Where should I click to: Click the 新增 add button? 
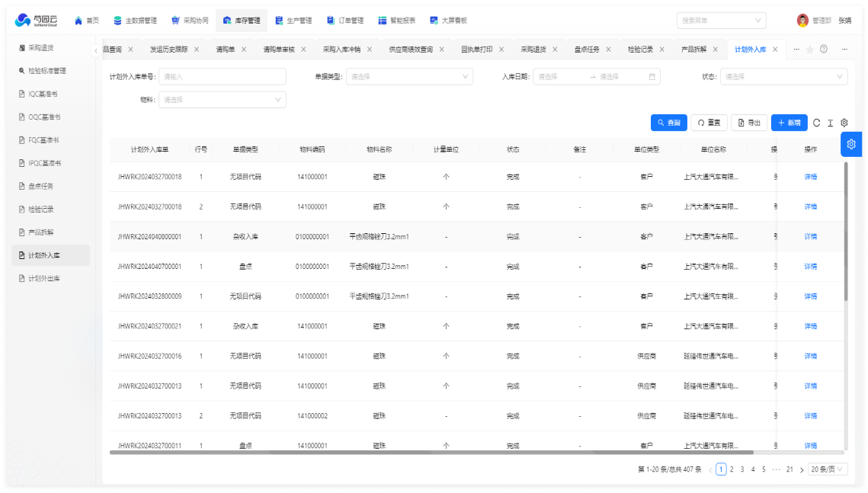[x=790, y=123]
